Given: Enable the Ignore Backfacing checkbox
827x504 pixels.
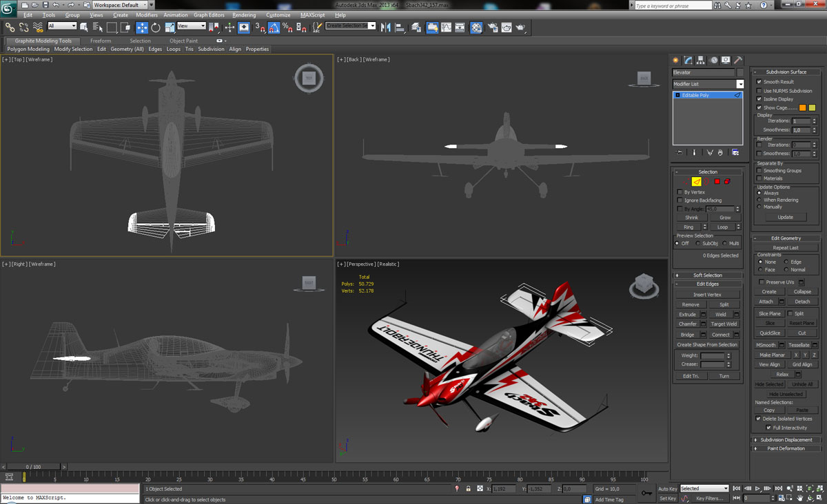Looking at the screenshot, I should click(680, 200).
